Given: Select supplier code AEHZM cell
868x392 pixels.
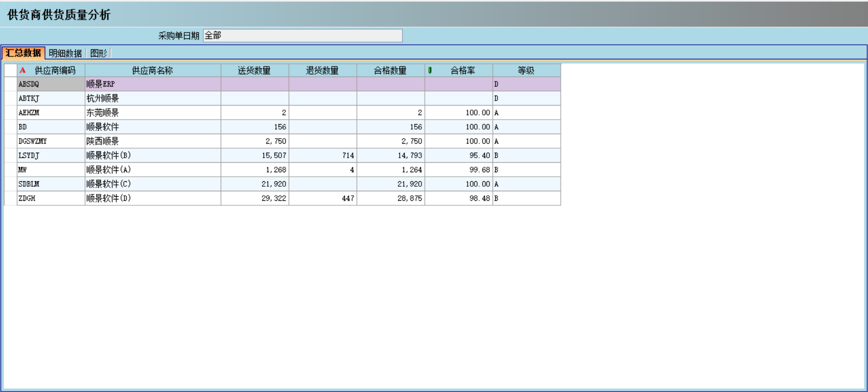Looking at the screenshot, I should click(x=51, y=113).
